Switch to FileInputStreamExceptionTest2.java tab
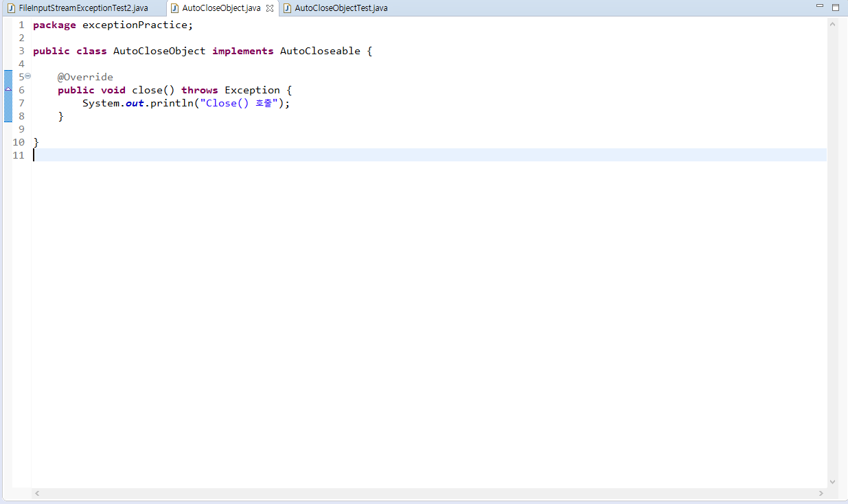The image size is (848, 504). pyautogui.click(x=84, y=8)
